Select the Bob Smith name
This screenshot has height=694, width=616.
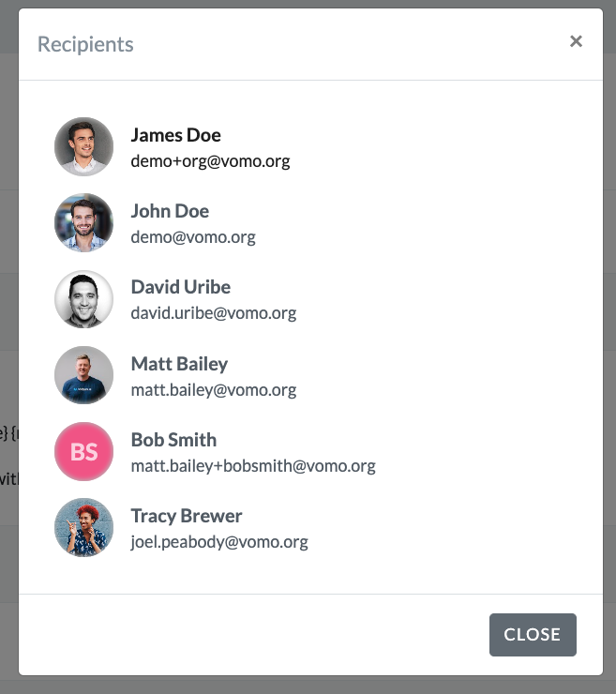[173, 440]
